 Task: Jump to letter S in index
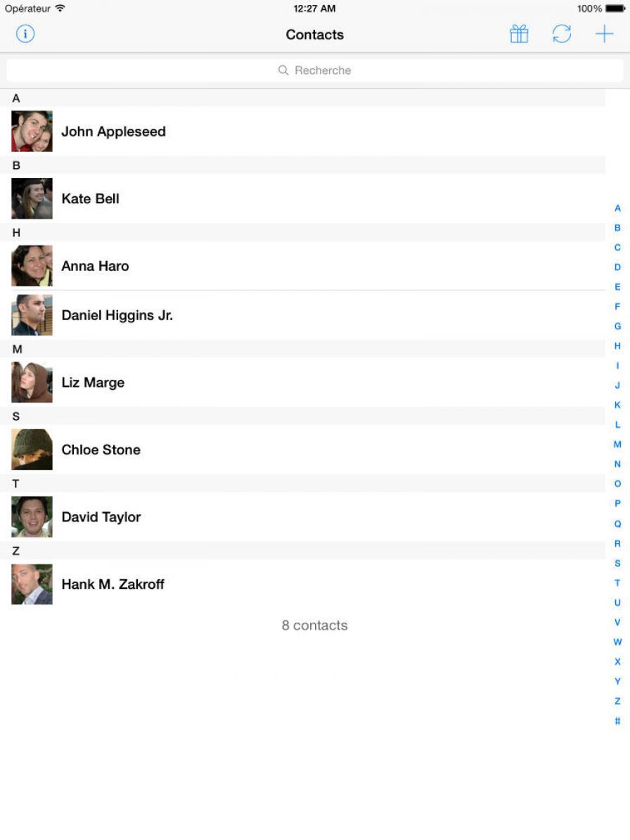coord(617,564)
